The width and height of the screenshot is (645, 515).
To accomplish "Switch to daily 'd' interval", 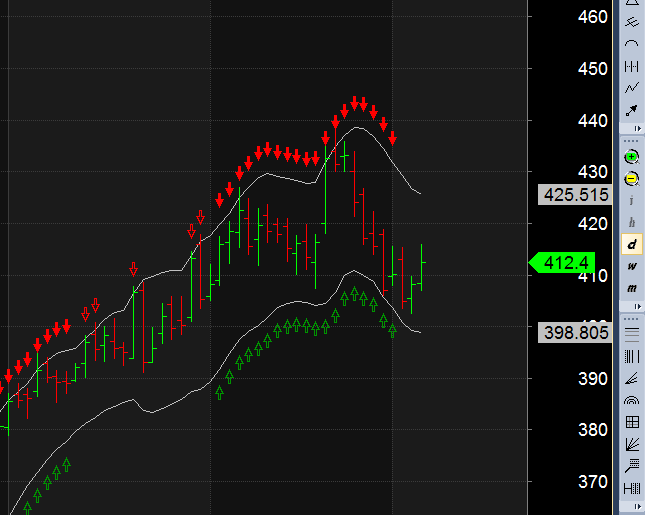I will (x=631, y=244).
